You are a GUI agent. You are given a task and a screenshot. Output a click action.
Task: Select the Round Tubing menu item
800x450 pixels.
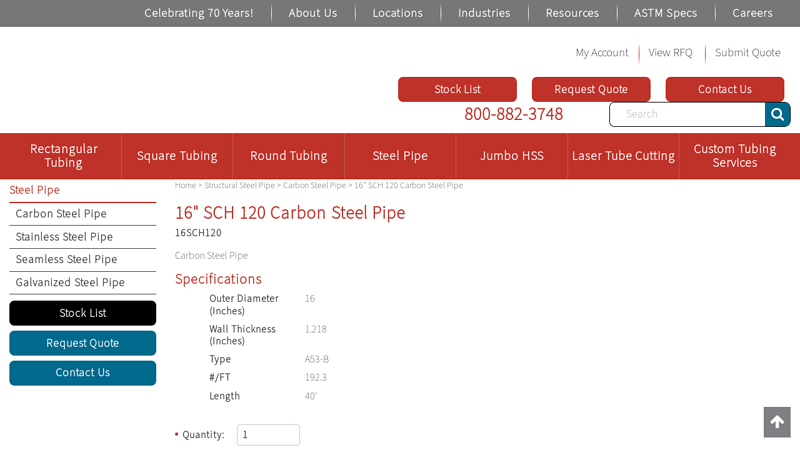tap(288, 156)
